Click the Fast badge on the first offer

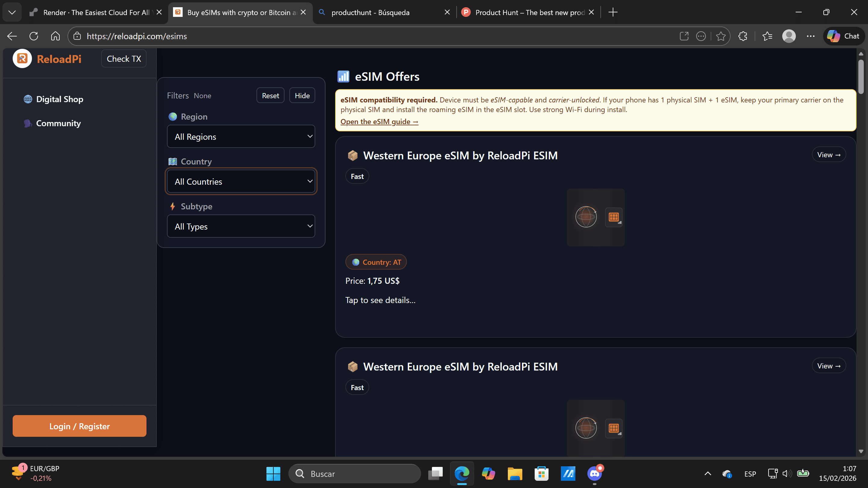[x=357, y=176]
